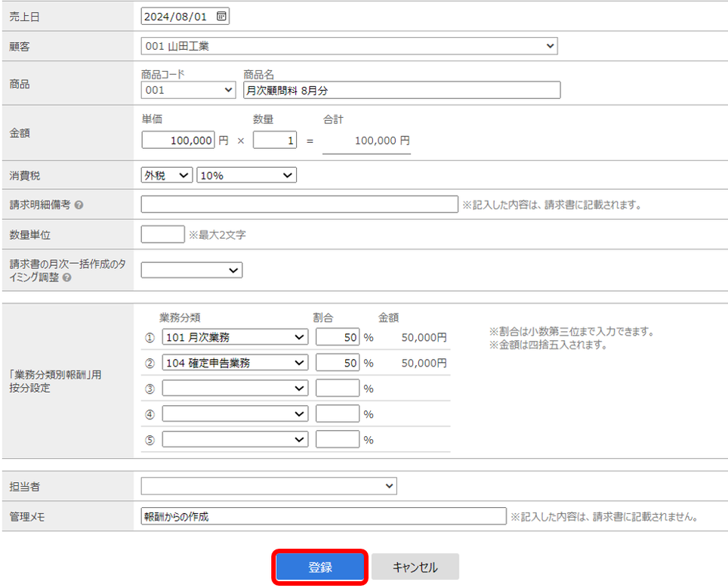Expand the 商品コード dropdown

click(188, 91)
